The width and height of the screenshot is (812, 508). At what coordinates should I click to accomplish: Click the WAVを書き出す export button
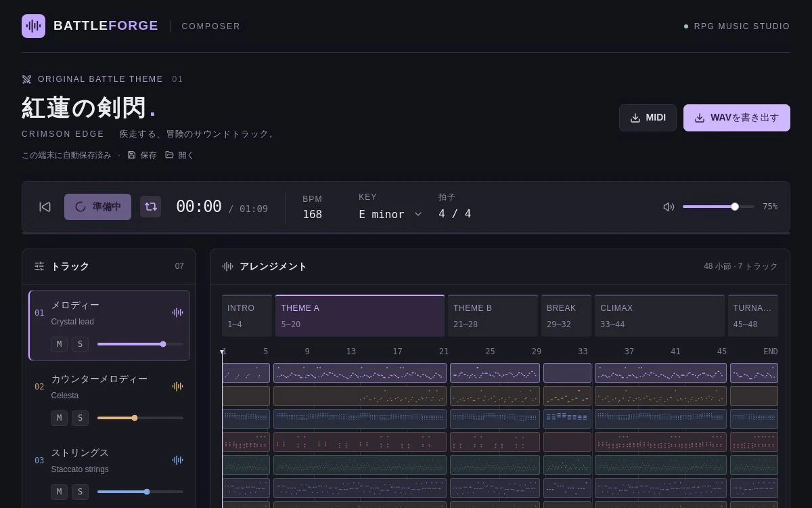pyautogui.click(x=737, y=118)
